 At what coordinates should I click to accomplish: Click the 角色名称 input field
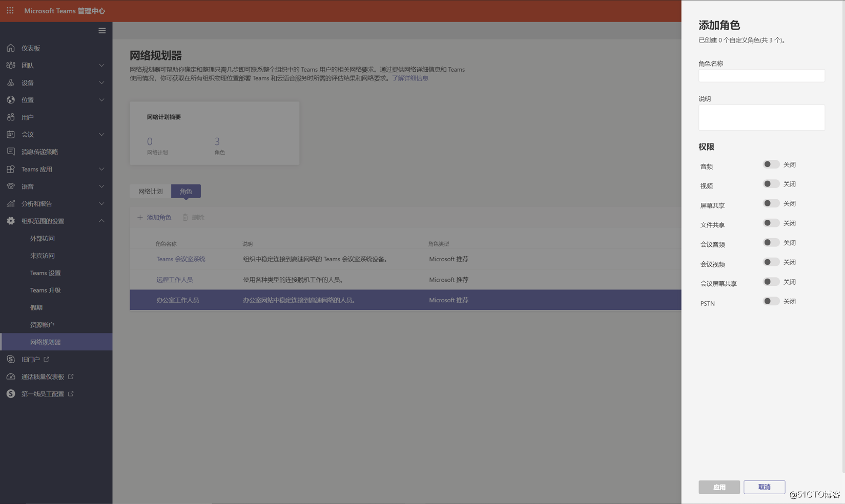(761, 75)
